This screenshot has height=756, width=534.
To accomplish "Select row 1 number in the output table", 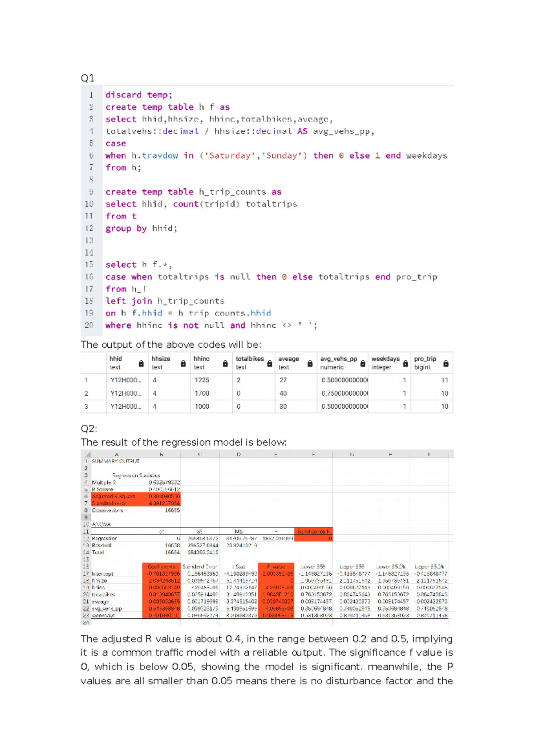I will point(86,380).
